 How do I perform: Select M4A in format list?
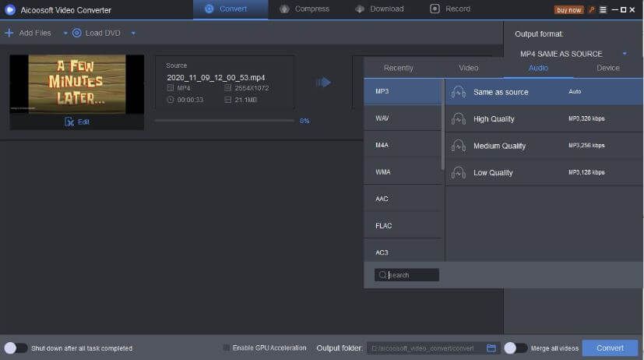tap(403, 145)
